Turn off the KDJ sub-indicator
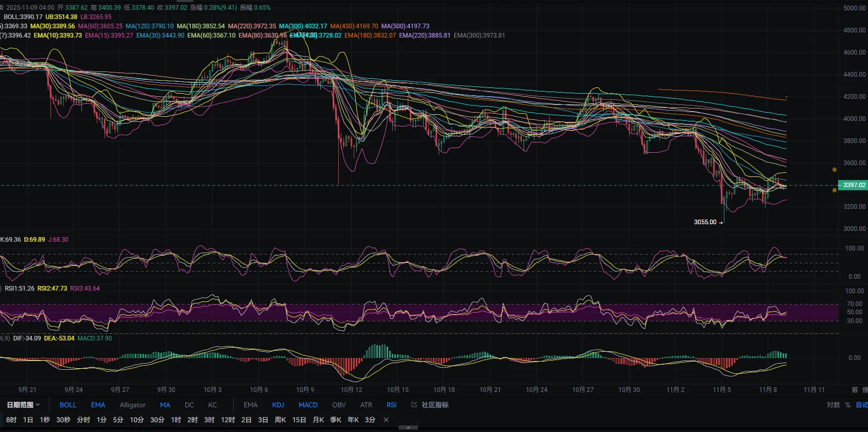Image resolution: width=868 pixels, height=432 pixels. 278,405
